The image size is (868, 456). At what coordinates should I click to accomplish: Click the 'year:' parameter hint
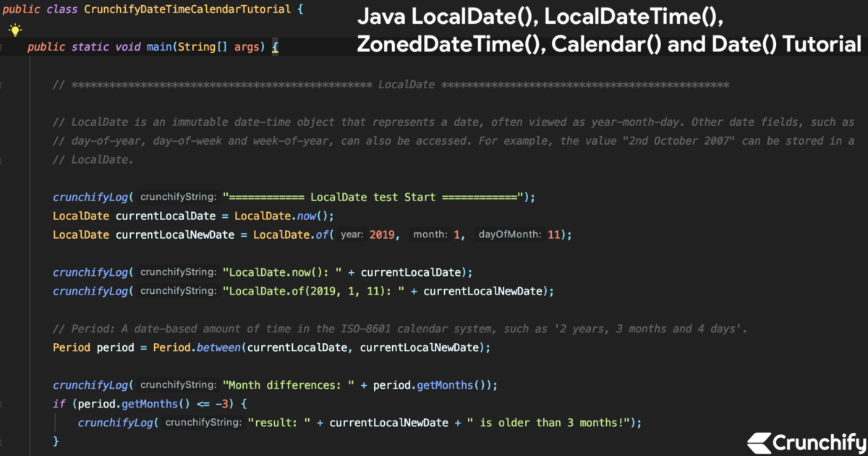point(352,235)
